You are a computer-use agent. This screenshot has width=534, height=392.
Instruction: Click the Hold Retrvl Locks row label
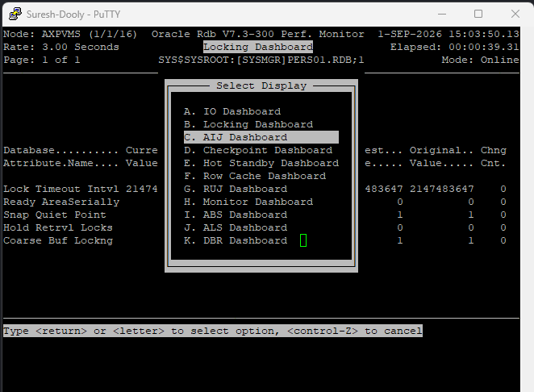click(58, 227)
